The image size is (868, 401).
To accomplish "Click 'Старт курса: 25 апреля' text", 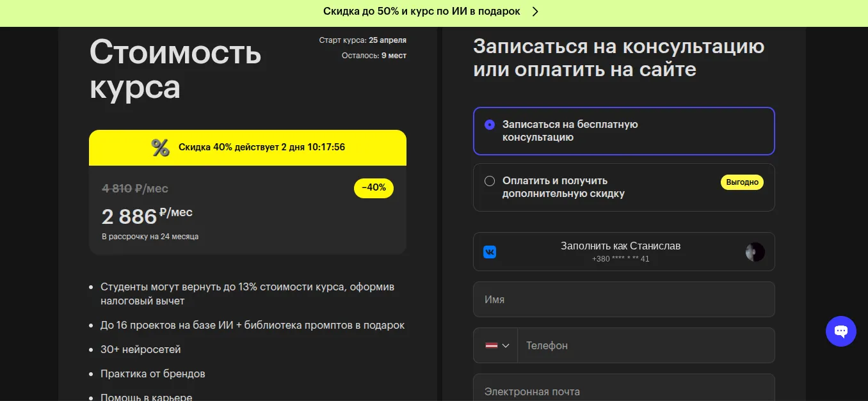I will tap(363, 40).
